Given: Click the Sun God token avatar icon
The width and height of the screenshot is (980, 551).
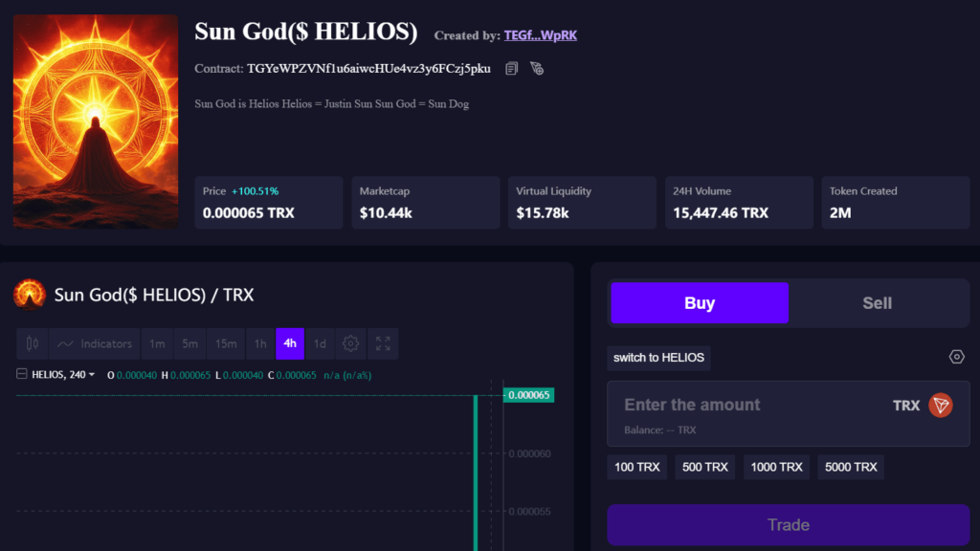Looking at the screenshot, I should pos(29,296).
